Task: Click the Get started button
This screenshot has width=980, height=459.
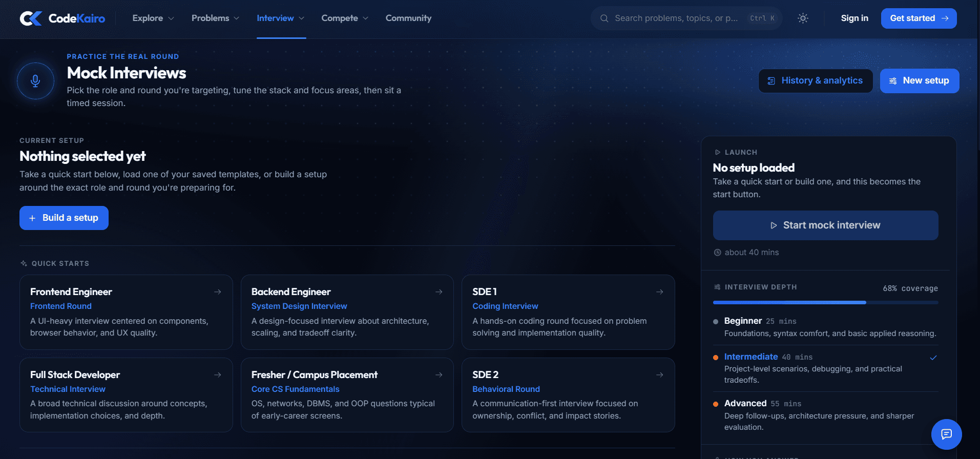Action: (x=919, y=18)
